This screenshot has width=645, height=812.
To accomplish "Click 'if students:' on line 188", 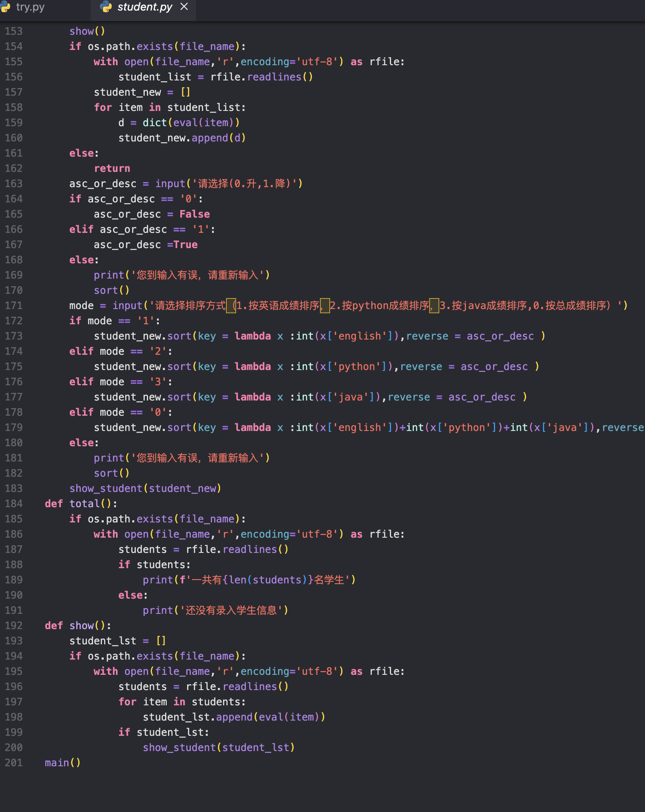I will coord(154,565).
